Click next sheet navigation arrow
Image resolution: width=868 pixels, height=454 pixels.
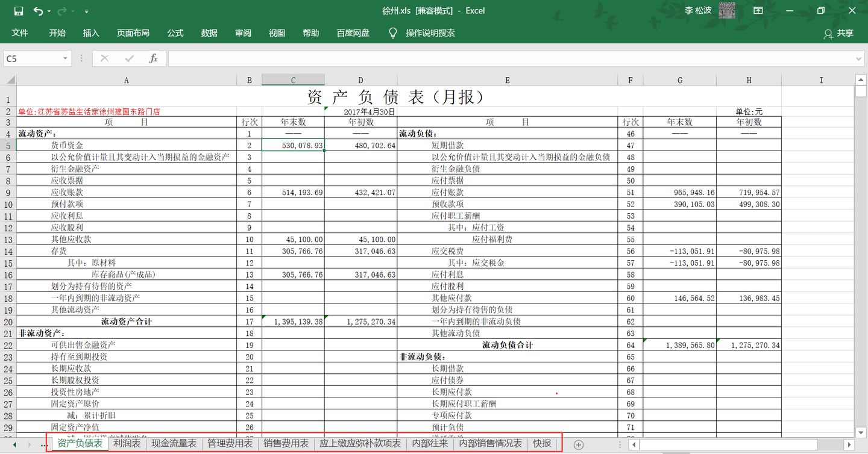tap(30, 444)
